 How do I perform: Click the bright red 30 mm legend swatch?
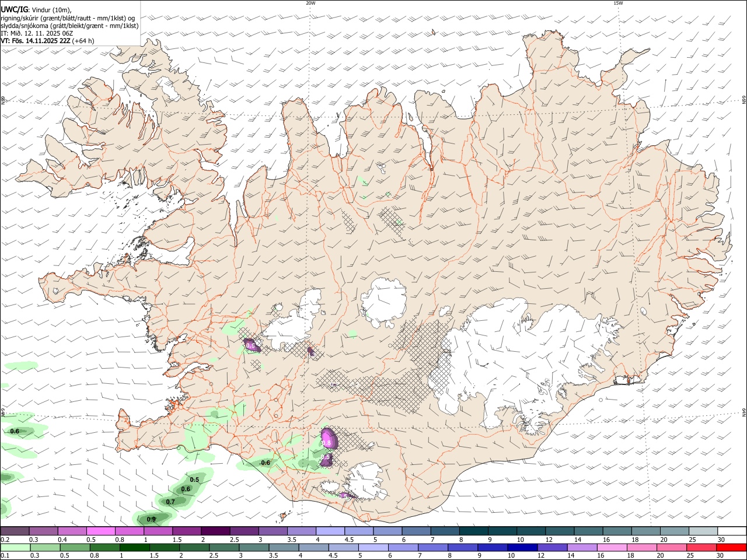732,547
